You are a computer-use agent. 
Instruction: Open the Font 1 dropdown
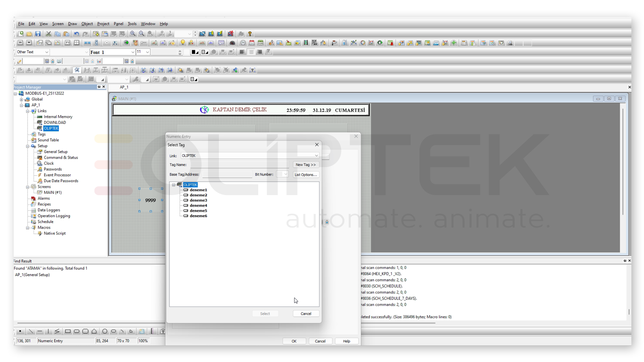(x=132, y=52)
